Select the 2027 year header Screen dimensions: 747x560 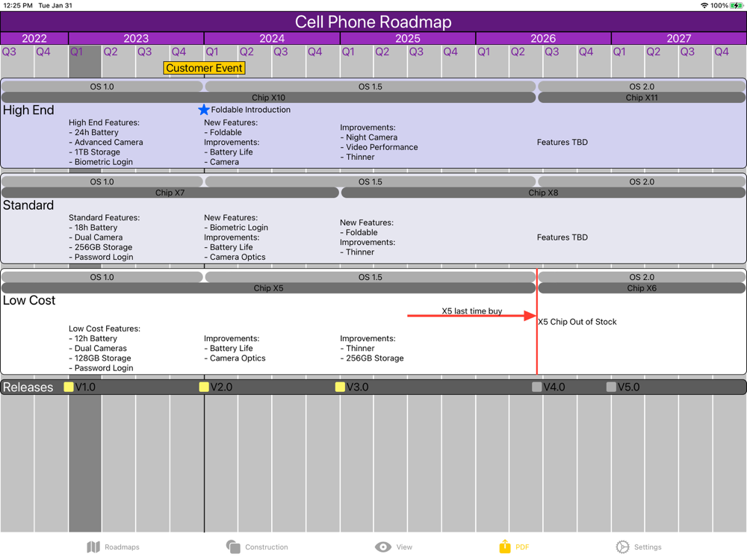pyautogui.click(x=679, y=38)
